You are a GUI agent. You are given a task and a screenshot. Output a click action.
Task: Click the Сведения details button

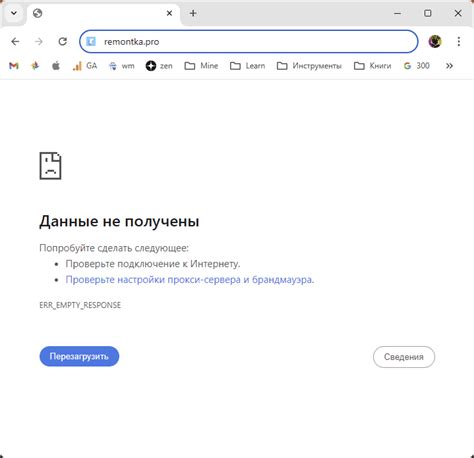pos(404,357)
